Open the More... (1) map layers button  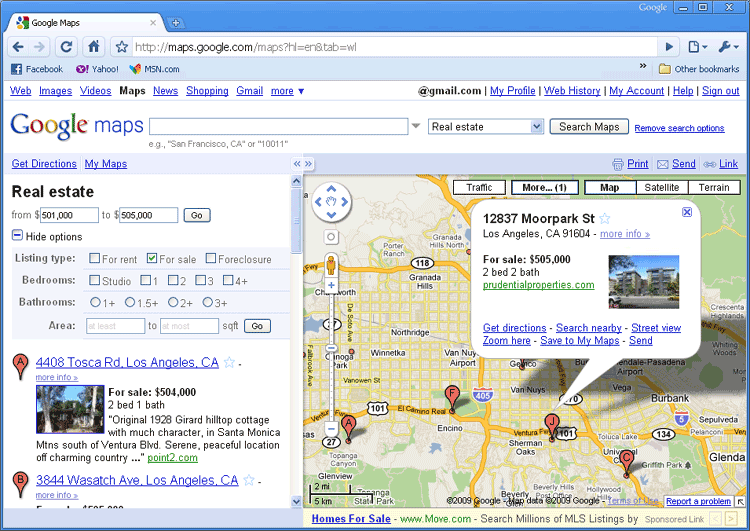[x=545, y=188]
